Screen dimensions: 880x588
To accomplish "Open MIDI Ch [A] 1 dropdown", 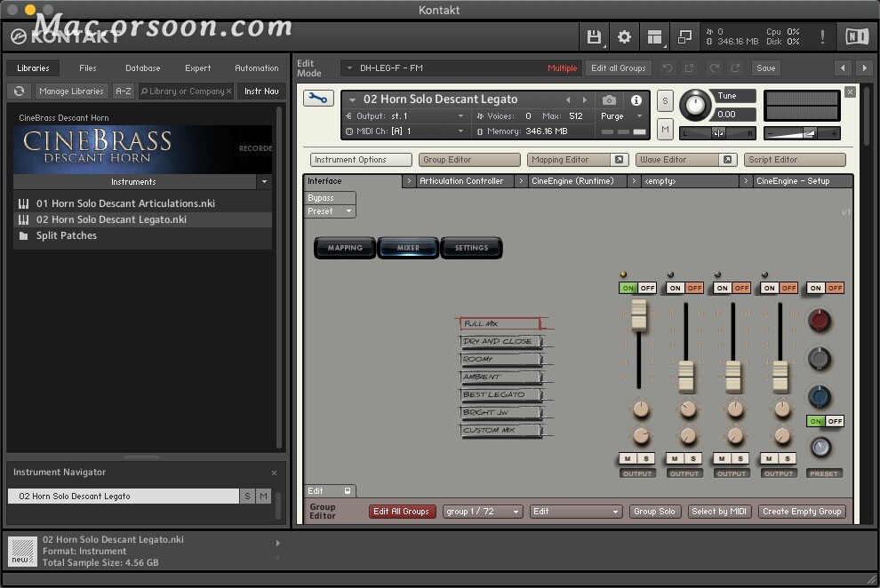I will (x=461, y=131).
